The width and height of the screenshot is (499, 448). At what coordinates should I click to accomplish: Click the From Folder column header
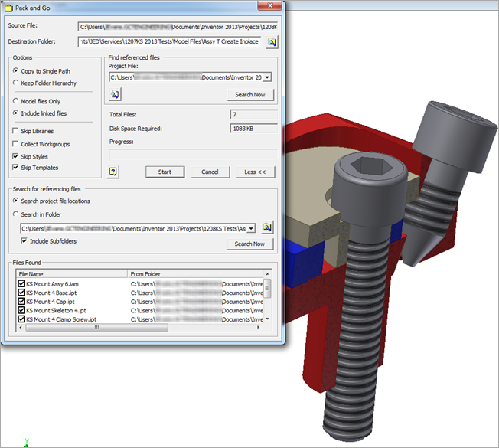tap(195, 274)
